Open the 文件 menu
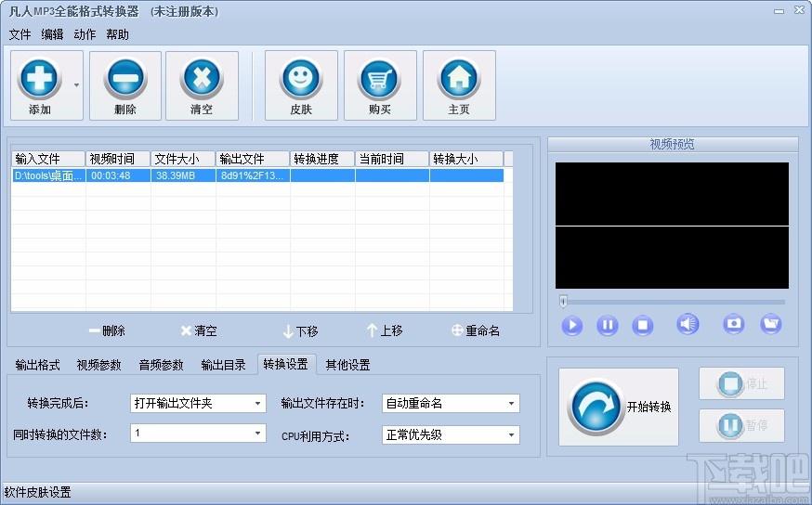The height and width of the screenshot is (505, 812). coord(20,34)
